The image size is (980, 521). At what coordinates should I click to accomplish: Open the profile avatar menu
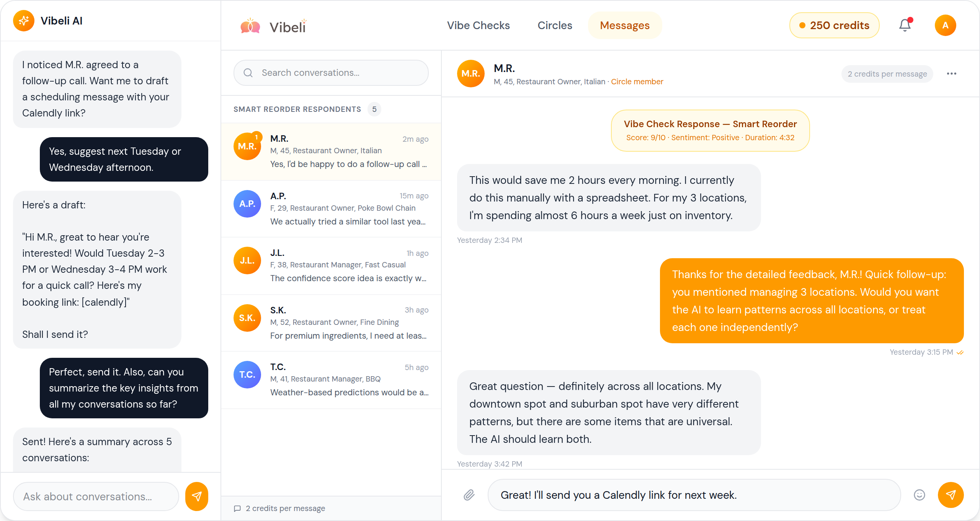tap(946, 25)
